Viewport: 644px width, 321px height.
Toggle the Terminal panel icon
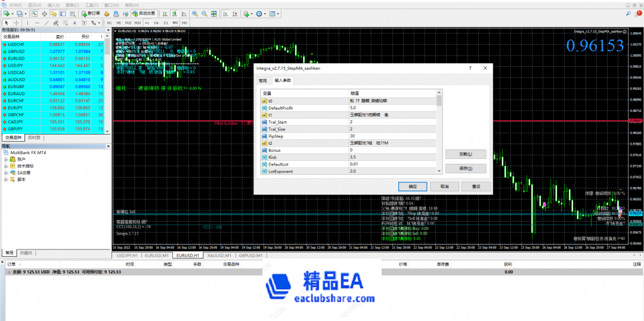63,14
